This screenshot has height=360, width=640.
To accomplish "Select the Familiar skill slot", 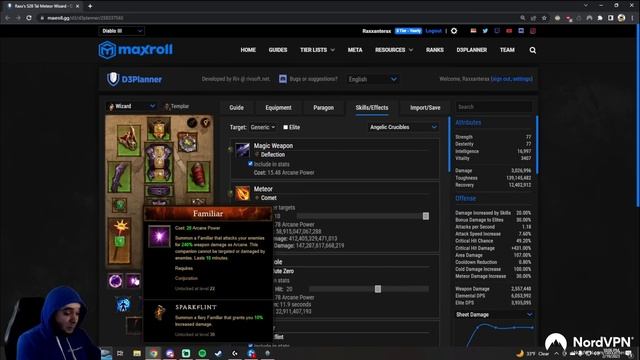I will (x=133, y=281).
